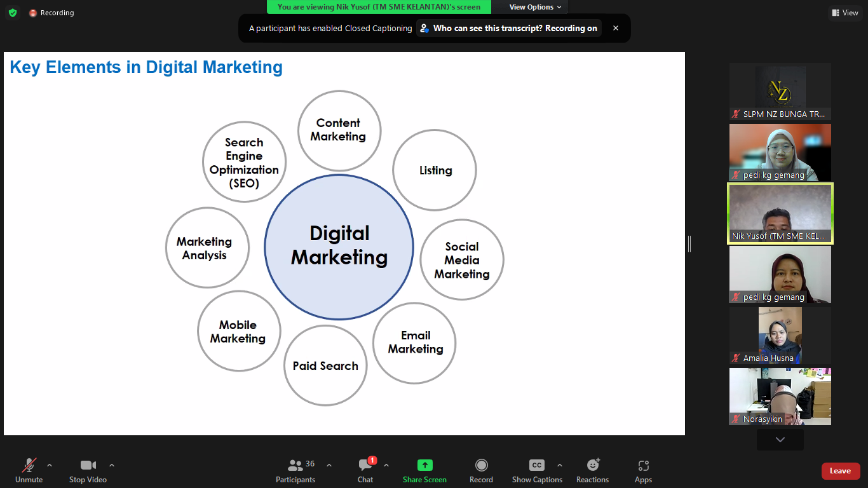Image resolution: width=868 pixels, height=488 pixels.
Task: Click the green Share Screen icon
Action: pyautogui.click(x=424, y=465)
